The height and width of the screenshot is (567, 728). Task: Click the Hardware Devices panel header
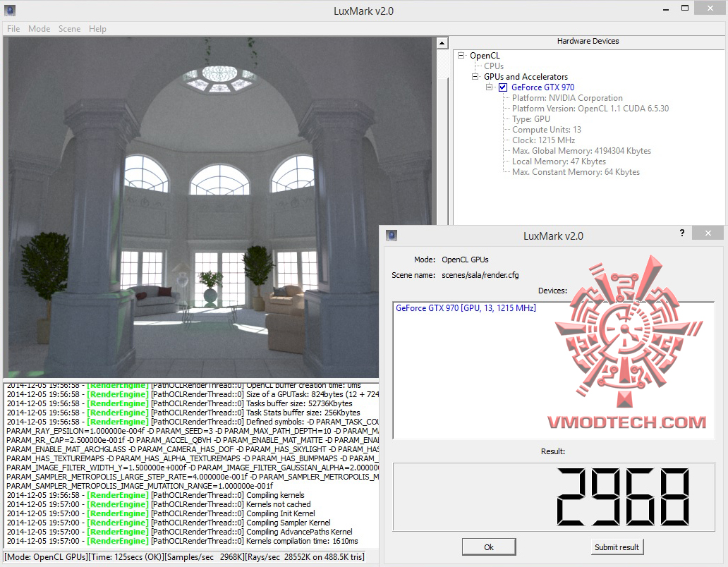[588, 42]
